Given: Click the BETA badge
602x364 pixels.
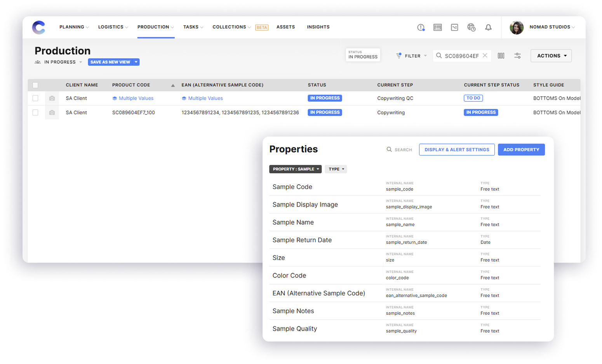Looking at the screenshot, I should tap(262, 28).
